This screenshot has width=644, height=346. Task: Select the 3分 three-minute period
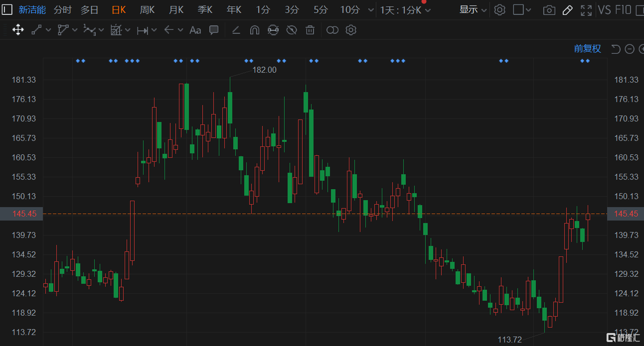292,9
